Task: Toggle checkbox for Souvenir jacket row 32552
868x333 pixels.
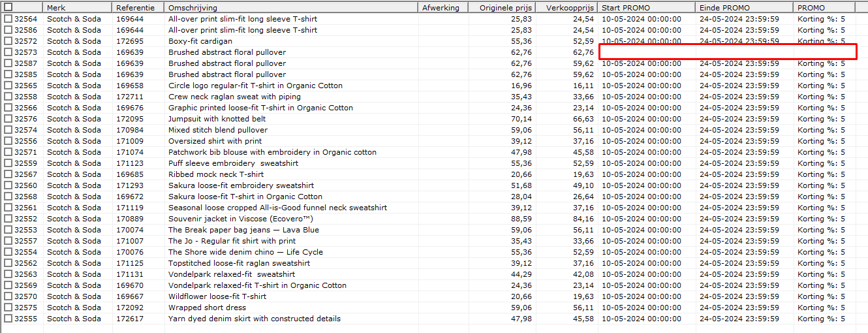Action: tap(8, 219)
